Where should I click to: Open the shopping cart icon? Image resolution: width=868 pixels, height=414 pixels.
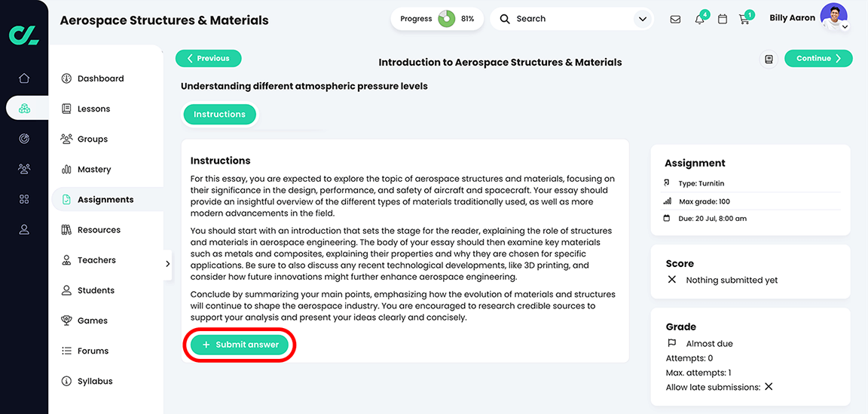pyautogui.click(x=744, y=20)
